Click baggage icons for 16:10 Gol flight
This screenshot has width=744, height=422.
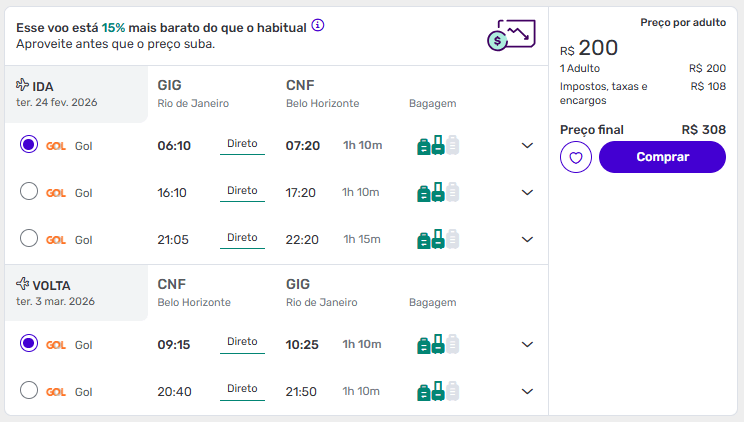point(438,192)
